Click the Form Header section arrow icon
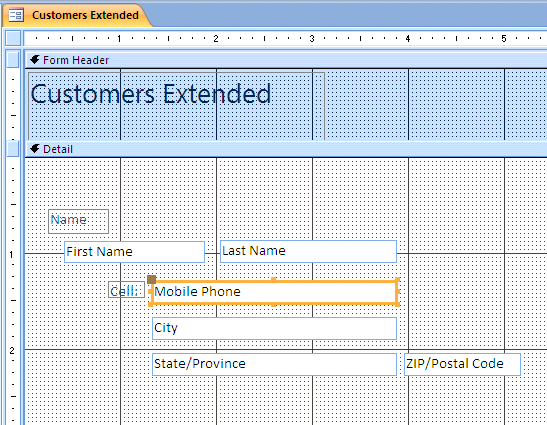This screenshot has width=547, height=425. pos(34,60)
